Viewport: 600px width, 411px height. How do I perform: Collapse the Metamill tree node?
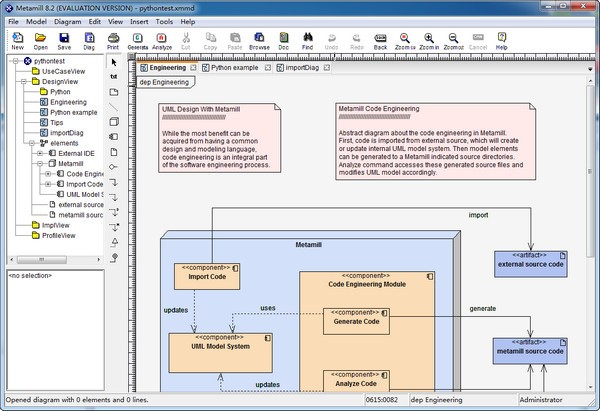point(40,164)
